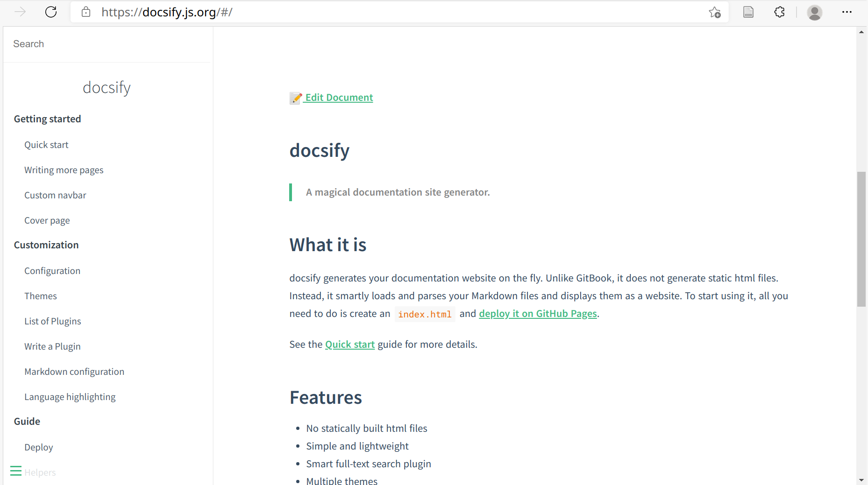This screenshot has height=485, width=868.
Task: Open Configuration in sidebar
Action: [52, 271]
